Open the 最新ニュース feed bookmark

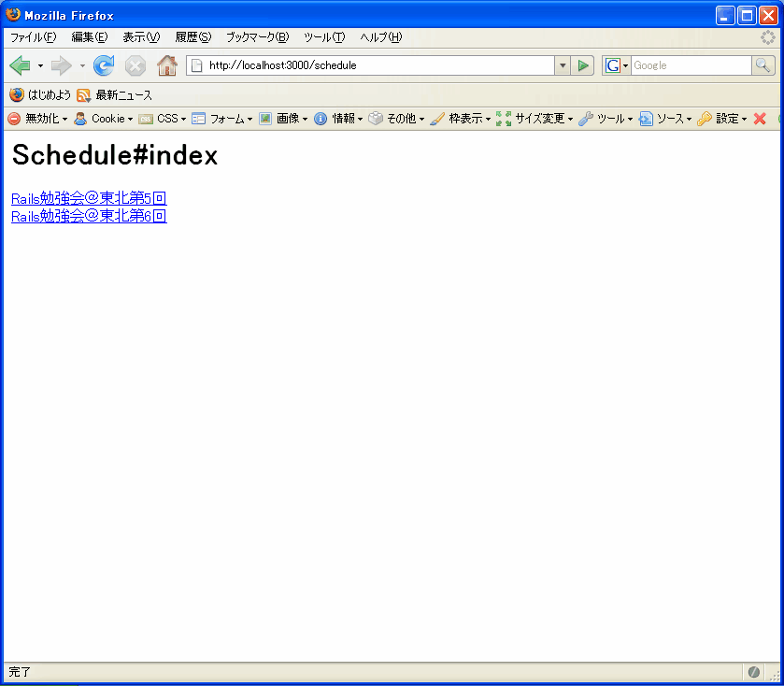click(x=115, y=94)
